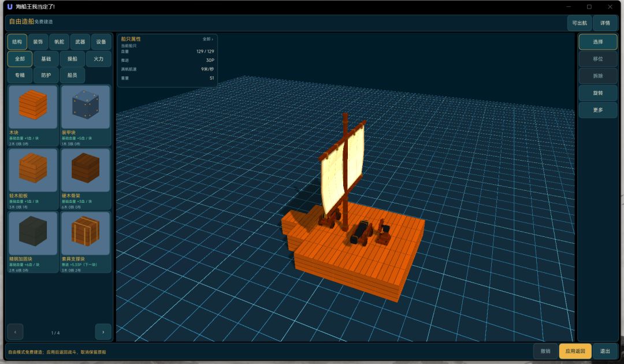The image size is (624, 364).
Task: Open the 详情 details panel
Action: (605, 23)
